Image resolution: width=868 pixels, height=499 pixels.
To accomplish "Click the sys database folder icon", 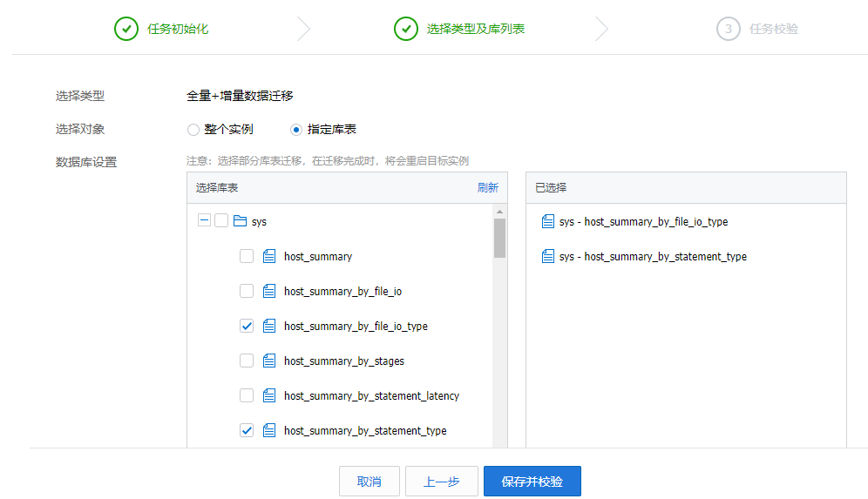I will coord(240,221).
